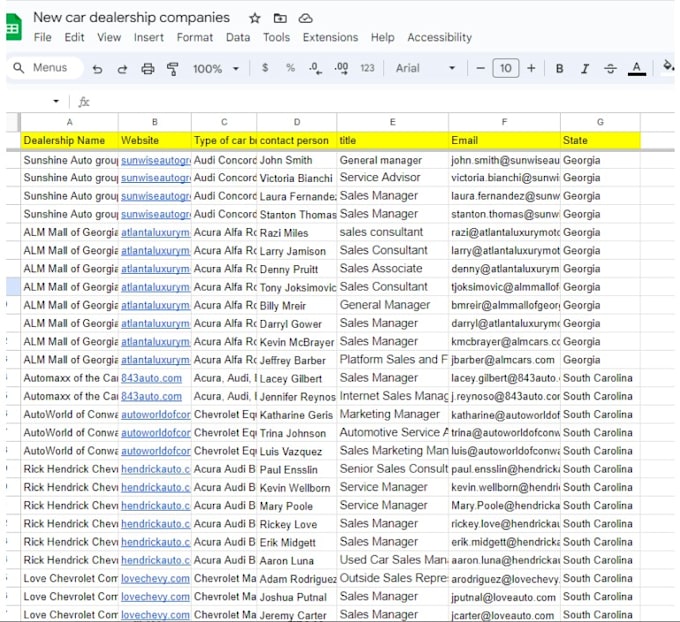The image size is (680, 622).
Task: Open hendrickauto link in Paul Ensslin row
Action: [x=155, y=469]
